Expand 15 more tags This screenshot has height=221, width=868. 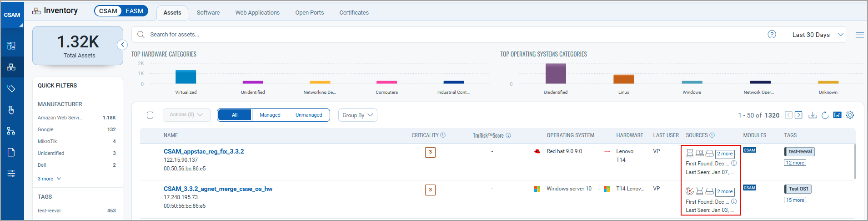click(x=795, y=200)
